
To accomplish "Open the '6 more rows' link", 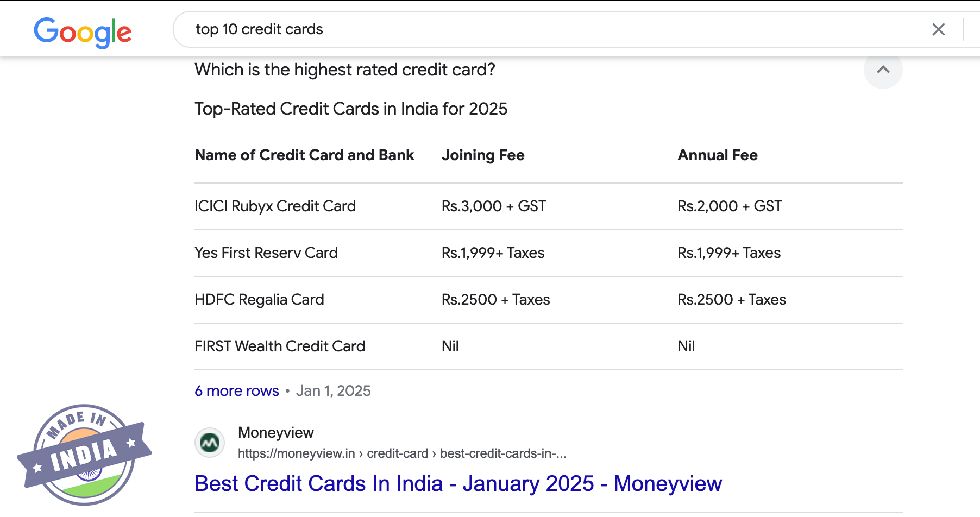I will point(237,391).
